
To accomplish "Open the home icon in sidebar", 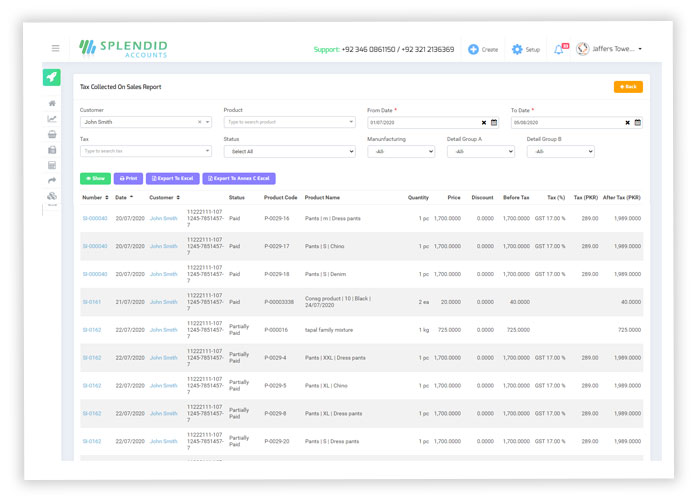I will tap(52, 103).
